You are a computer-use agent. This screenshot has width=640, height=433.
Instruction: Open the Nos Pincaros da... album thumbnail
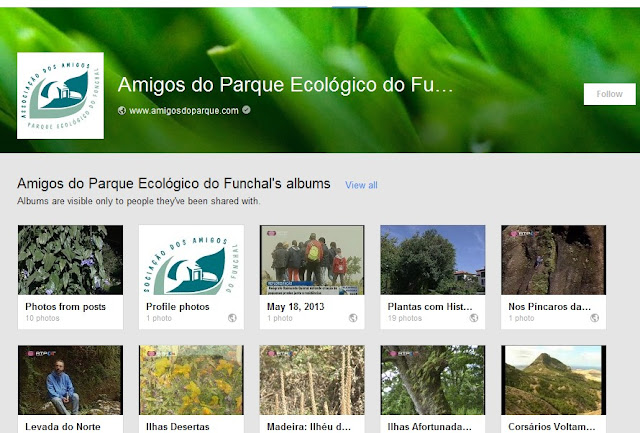[x=554, y=260]
